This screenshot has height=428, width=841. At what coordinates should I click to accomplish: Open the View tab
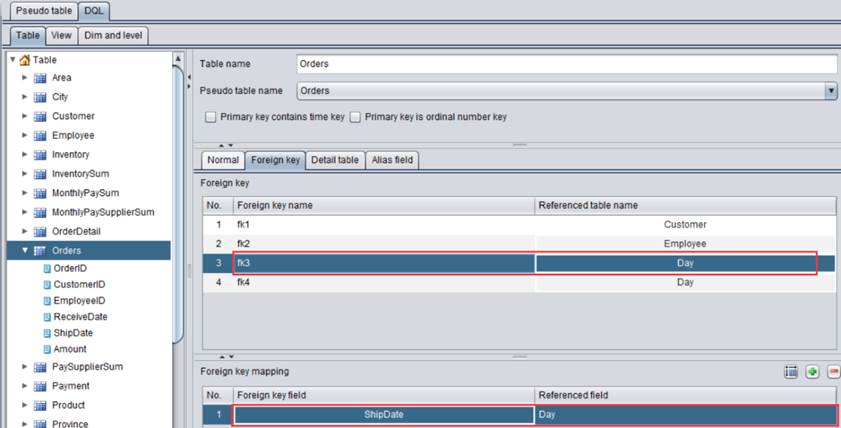click(x=61, y=35)
